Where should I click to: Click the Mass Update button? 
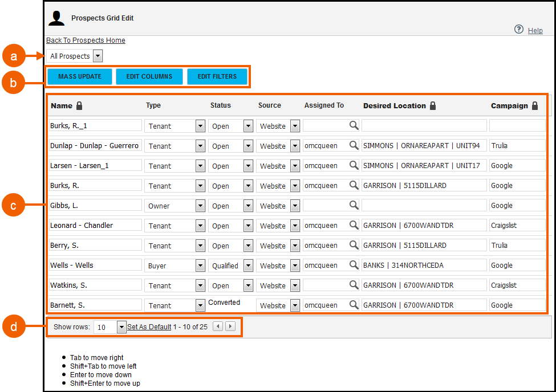[80, 76]
